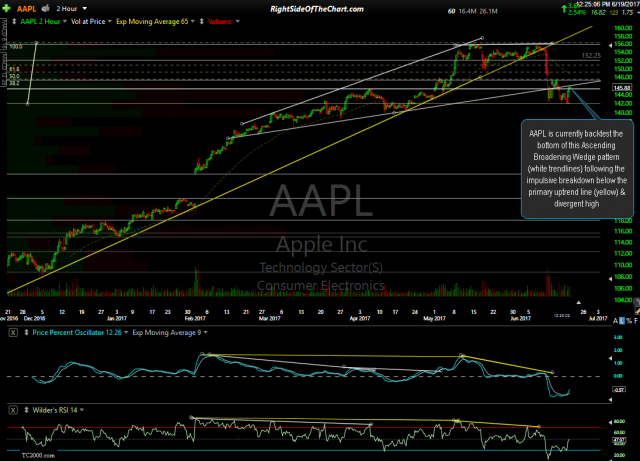Click the 145.88 current price label
The width and height of the screenshot is (640, 461).
point(622,87)
